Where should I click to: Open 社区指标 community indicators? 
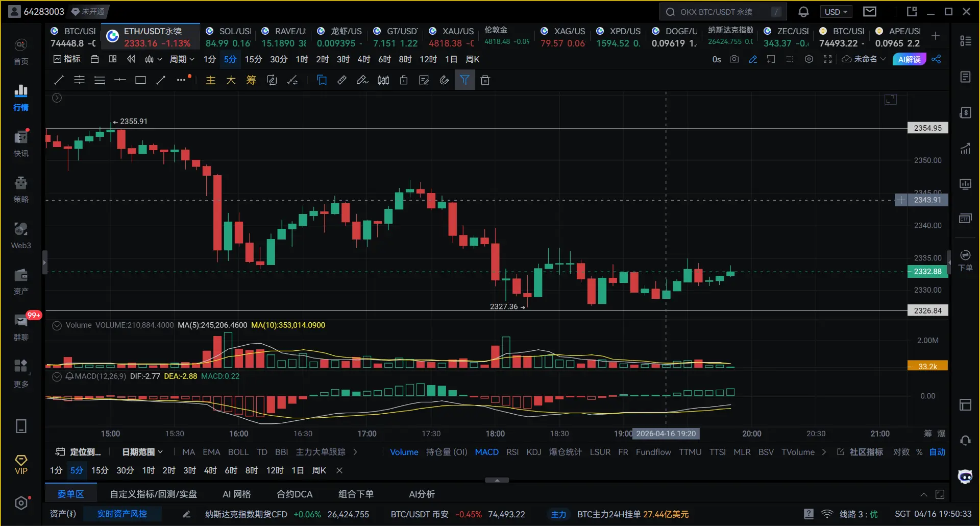[860, 452]
